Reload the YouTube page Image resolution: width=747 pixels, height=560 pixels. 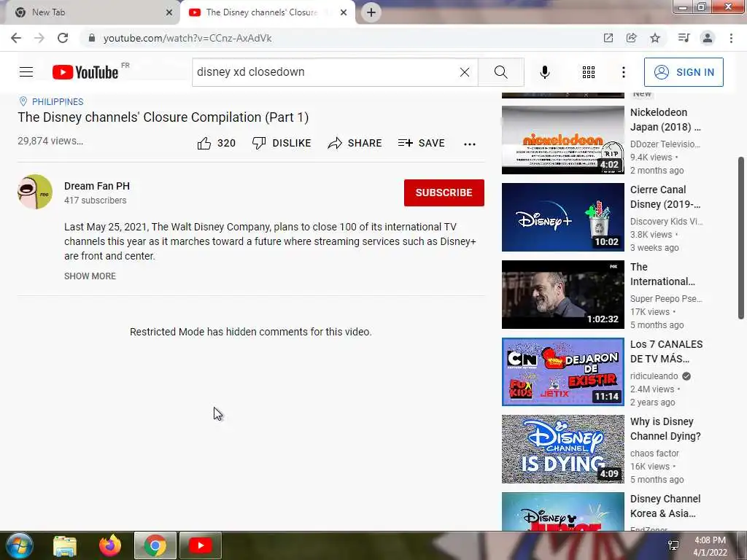pyautogui.click(x=63, y=38)
